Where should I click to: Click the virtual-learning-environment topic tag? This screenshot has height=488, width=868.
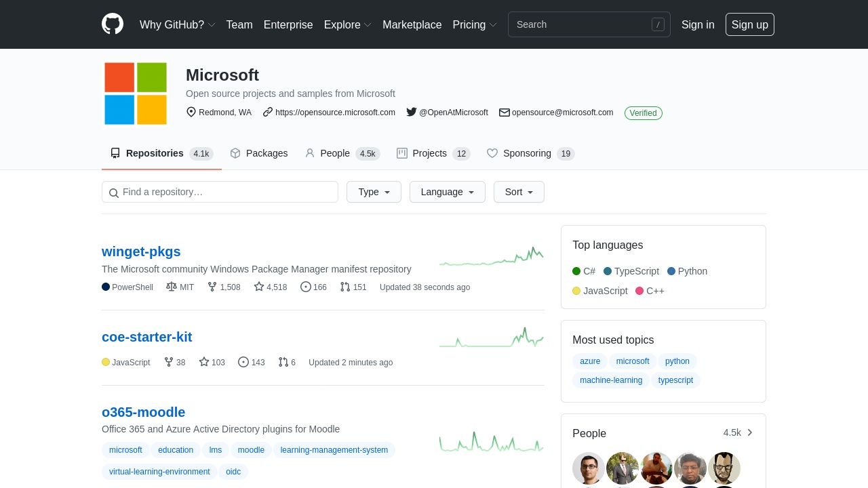tap(159, 472)
